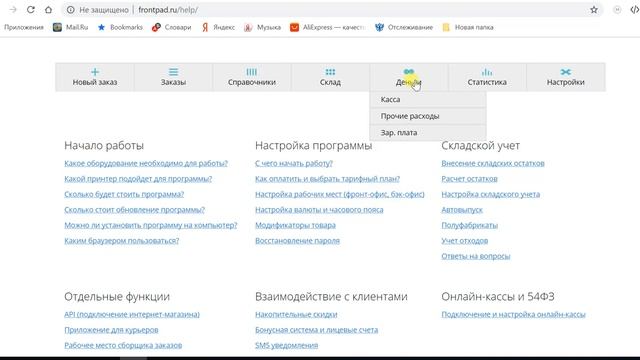Viewport: 640px width, 360px height.
Task: Open link Рабочее место сборщика заказов
Action: coord(123,345)
